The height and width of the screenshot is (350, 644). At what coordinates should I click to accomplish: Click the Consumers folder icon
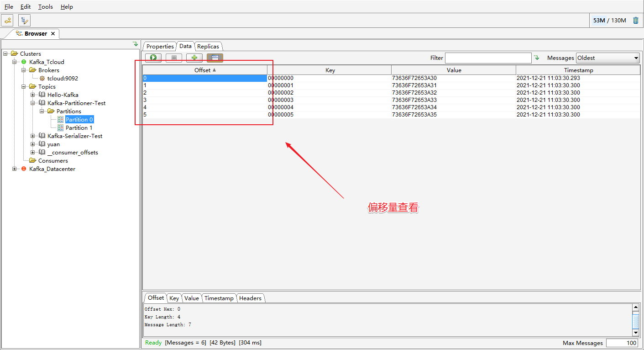[33, 160]
